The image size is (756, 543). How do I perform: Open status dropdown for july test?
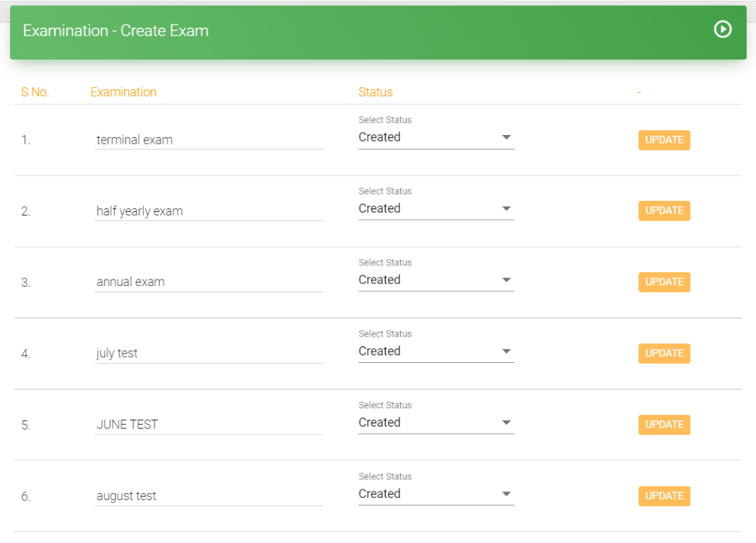(436, 351)
